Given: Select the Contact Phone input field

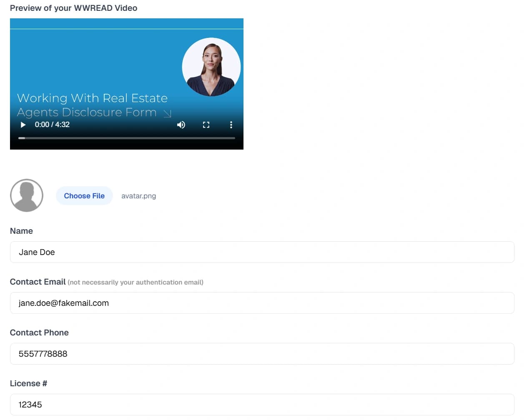Looking at the screenshot, I should (262, 354).
